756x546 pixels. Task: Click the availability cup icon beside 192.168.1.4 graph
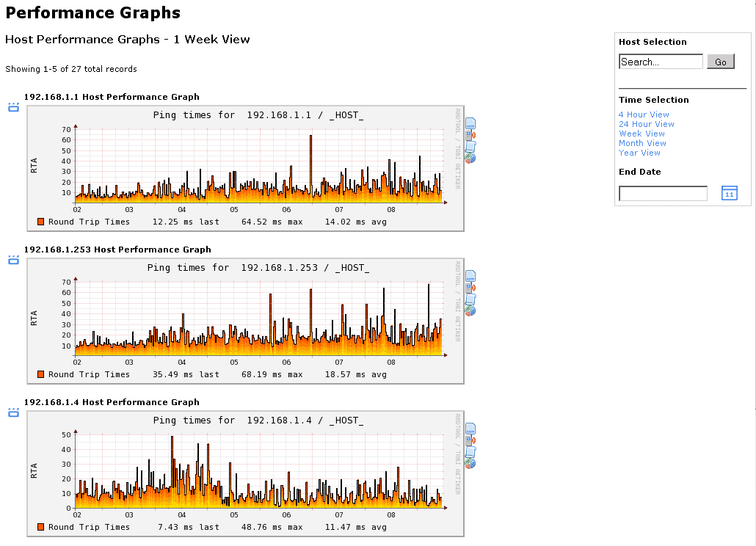(x=470, y=451)
